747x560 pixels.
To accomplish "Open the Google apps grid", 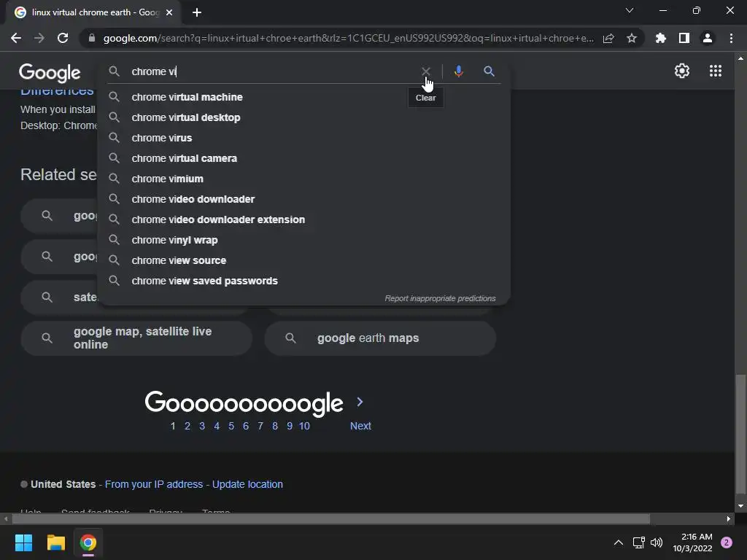I will point(715,71).
